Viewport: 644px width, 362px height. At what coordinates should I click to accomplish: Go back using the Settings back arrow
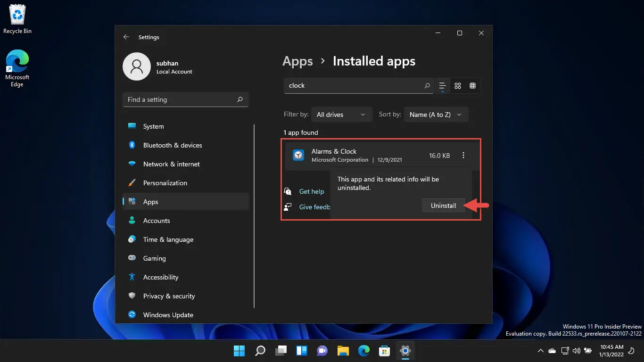coord(126,37)
